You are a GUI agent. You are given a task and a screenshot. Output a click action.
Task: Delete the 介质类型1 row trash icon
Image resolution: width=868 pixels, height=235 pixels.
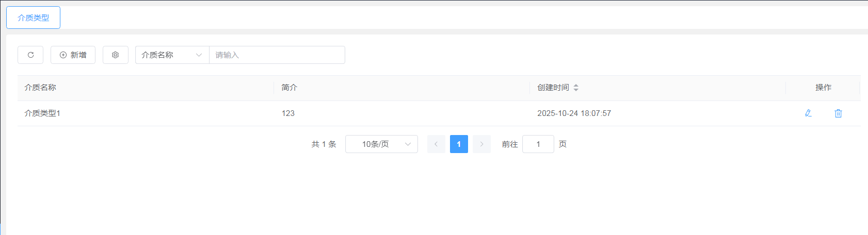(838, 113)
